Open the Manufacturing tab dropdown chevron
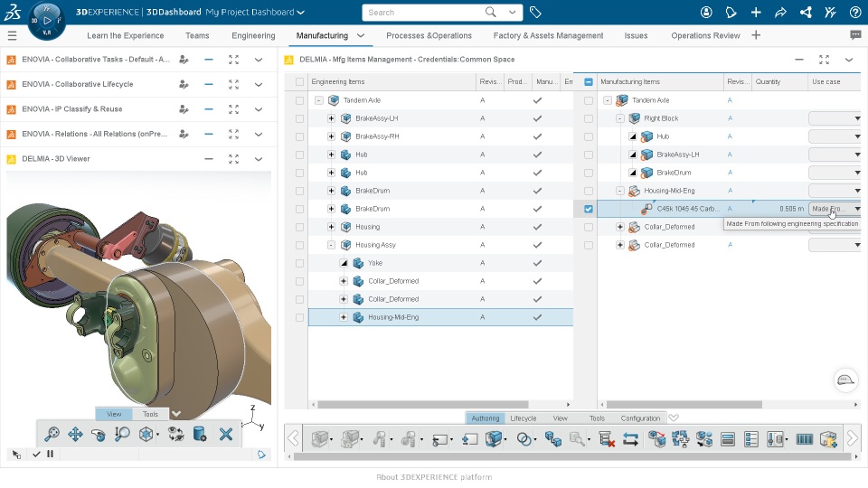The width and height of the screenshot is (868, 488). pyautogui.click(x=361, y=35)
